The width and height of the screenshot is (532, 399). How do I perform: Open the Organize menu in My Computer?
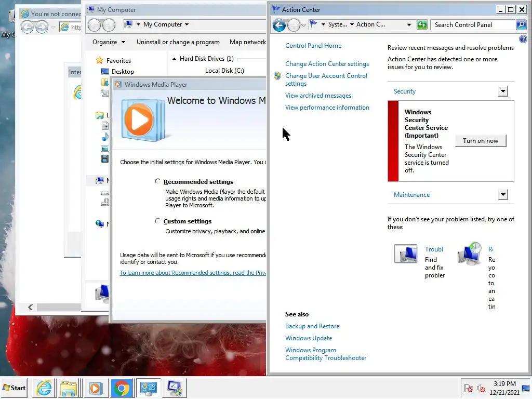pyautogui.click(x=109, y=42)
